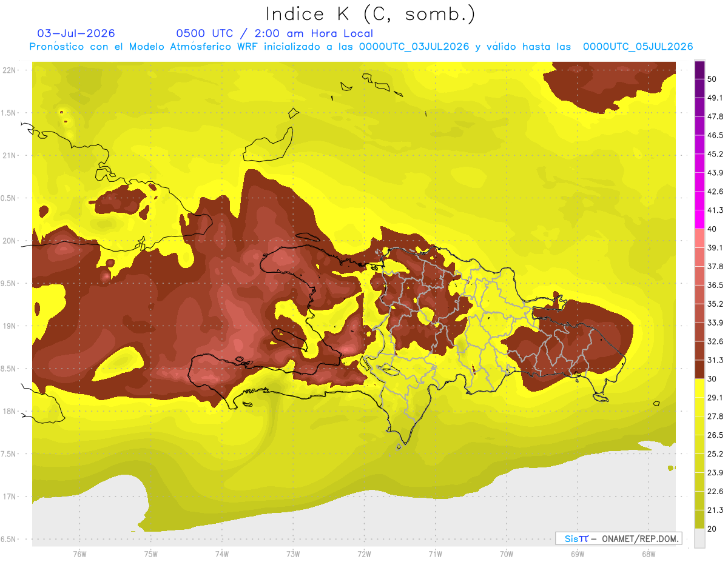Click the color bar value 50
This screenshot has width=728, height=562.
click(x=712, y=79)
